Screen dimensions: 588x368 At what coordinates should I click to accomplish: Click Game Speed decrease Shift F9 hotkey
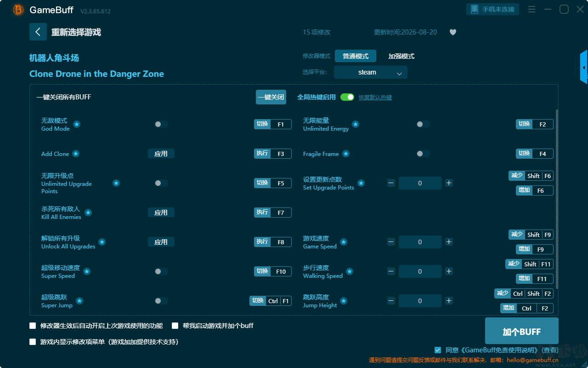pos(531,235)
